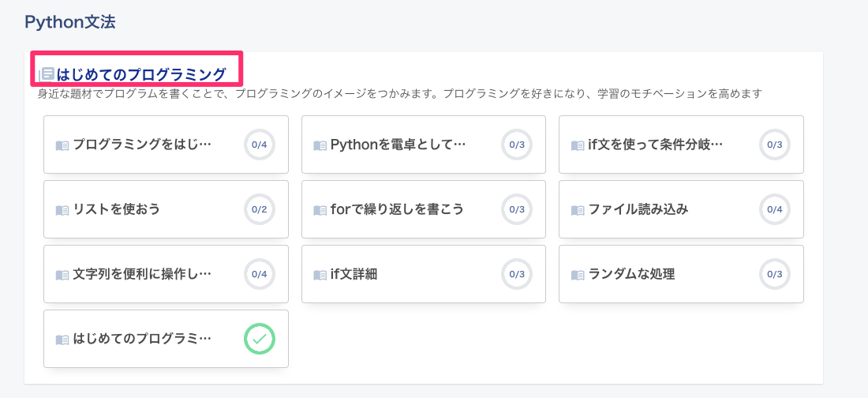Click the Python文法 section title

69,22
